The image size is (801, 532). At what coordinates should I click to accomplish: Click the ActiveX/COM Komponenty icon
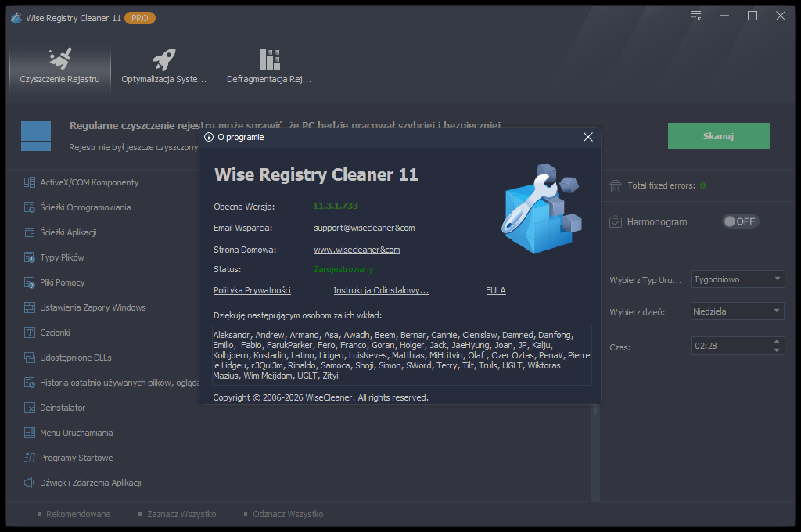click(30, 182)
